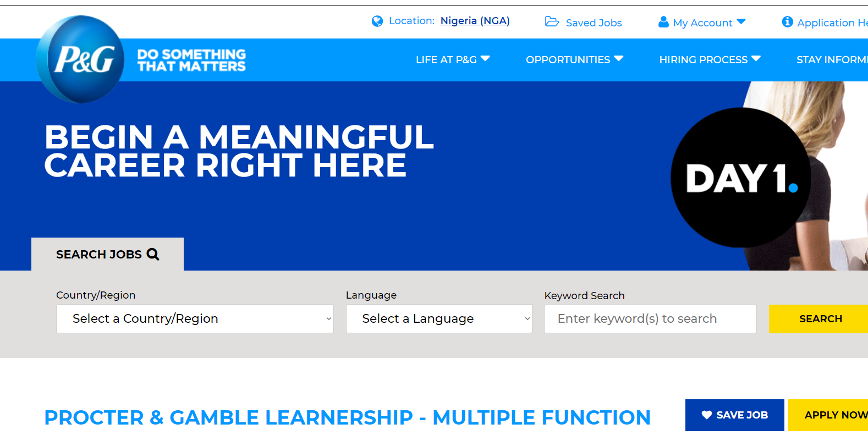The image size is (868, 446).
Task: Focus the Keyword Search input field
Action: (650, 319)
